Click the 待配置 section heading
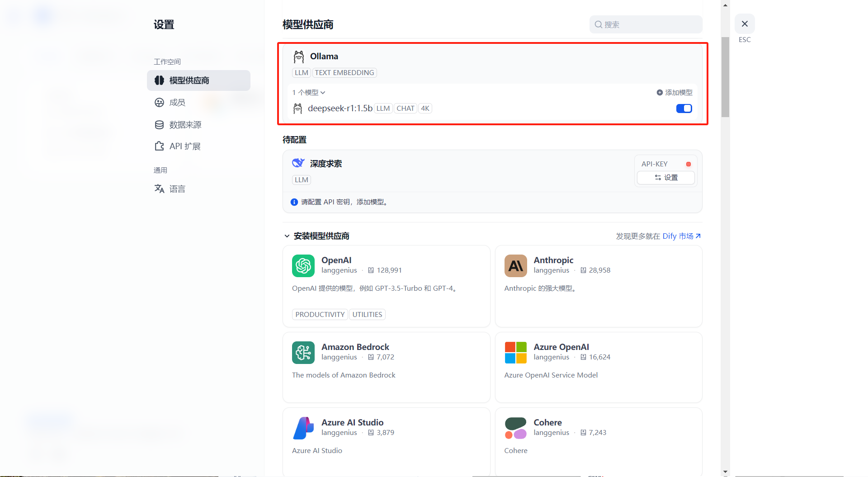Screen dimensions: 868x477 click(x=294, y=140)
